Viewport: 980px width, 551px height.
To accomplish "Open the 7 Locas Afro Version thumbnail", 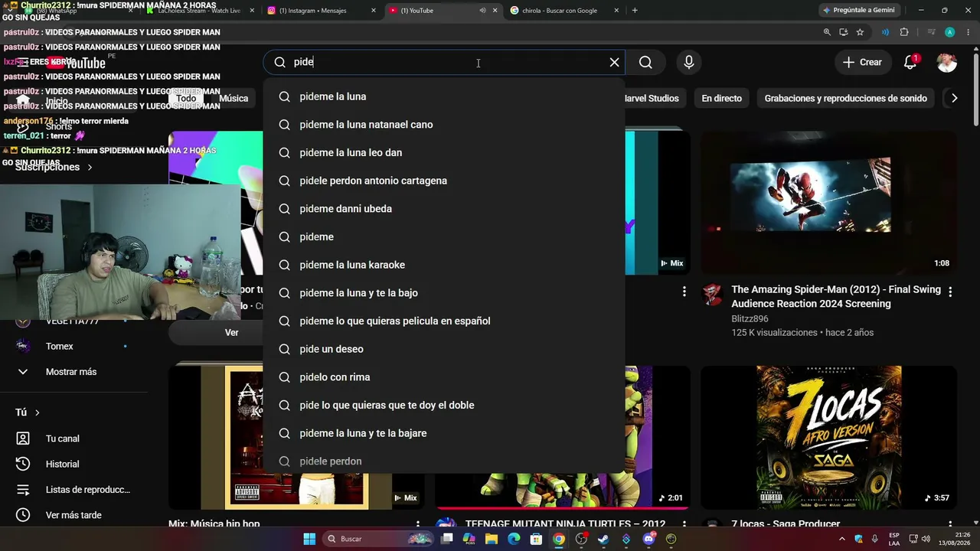I will click(x=828, y=437).
